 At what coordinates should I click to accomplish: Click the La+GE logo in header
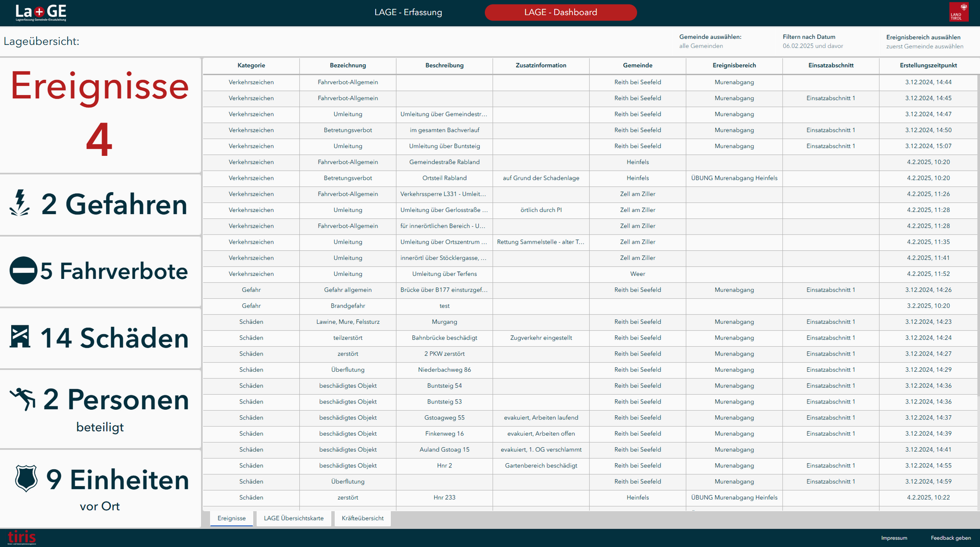[x=41, y=12]
